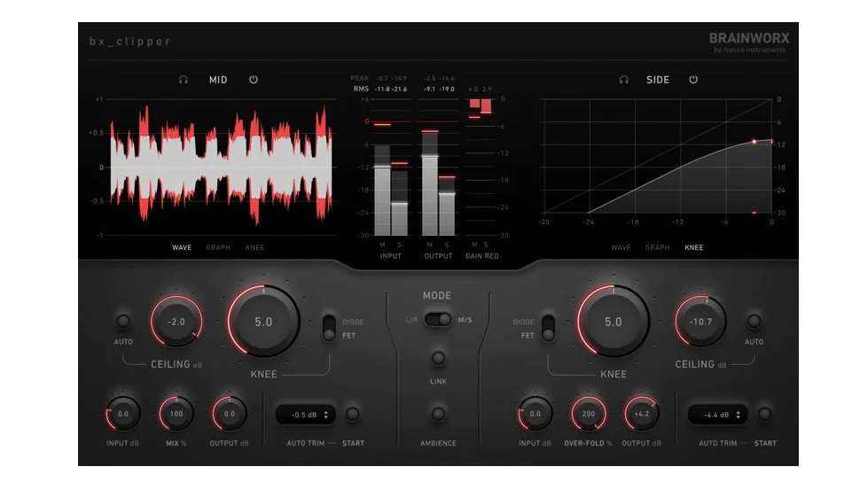
Task: Open the SIDE auto trim -4.4 dB selector
Action: point(717,415)
